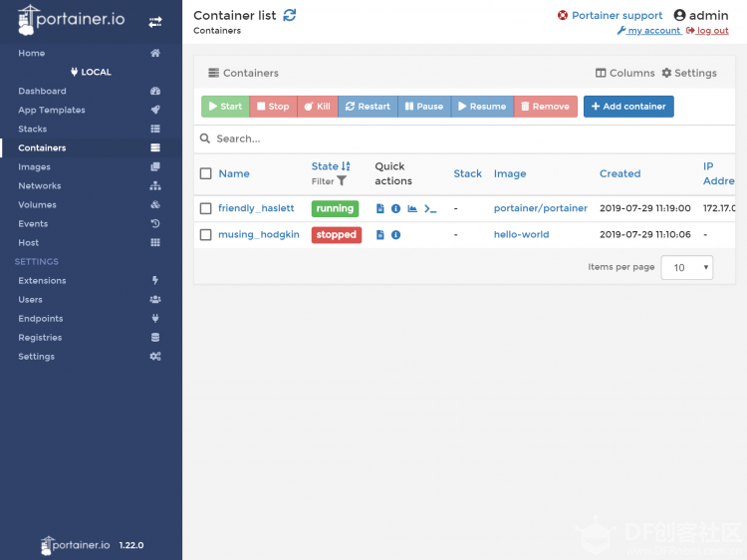Screen dimensions: 747x560
Task: Click the refresh icon beside Container list
Action: tap(290, 15)
